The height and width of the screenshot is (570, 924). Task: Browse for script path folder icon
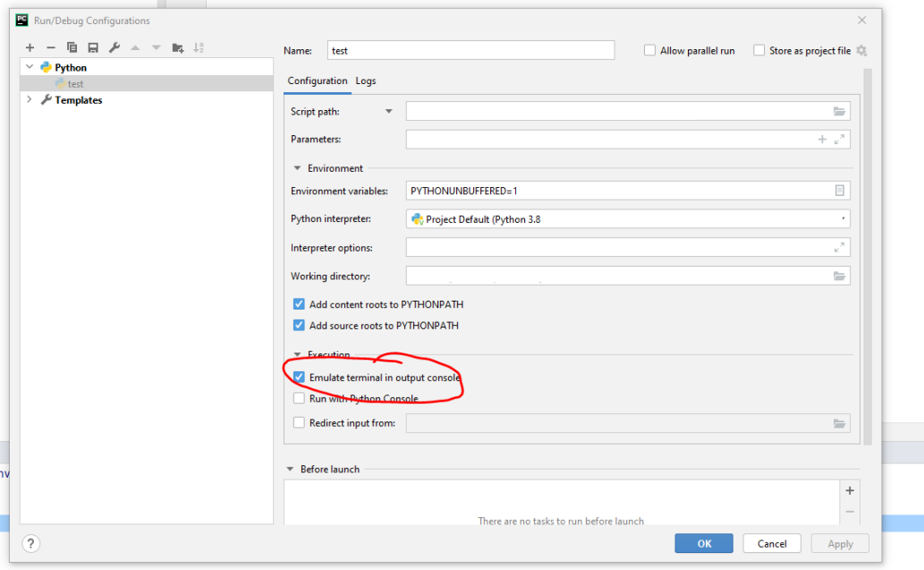click(x=839, y=112)
